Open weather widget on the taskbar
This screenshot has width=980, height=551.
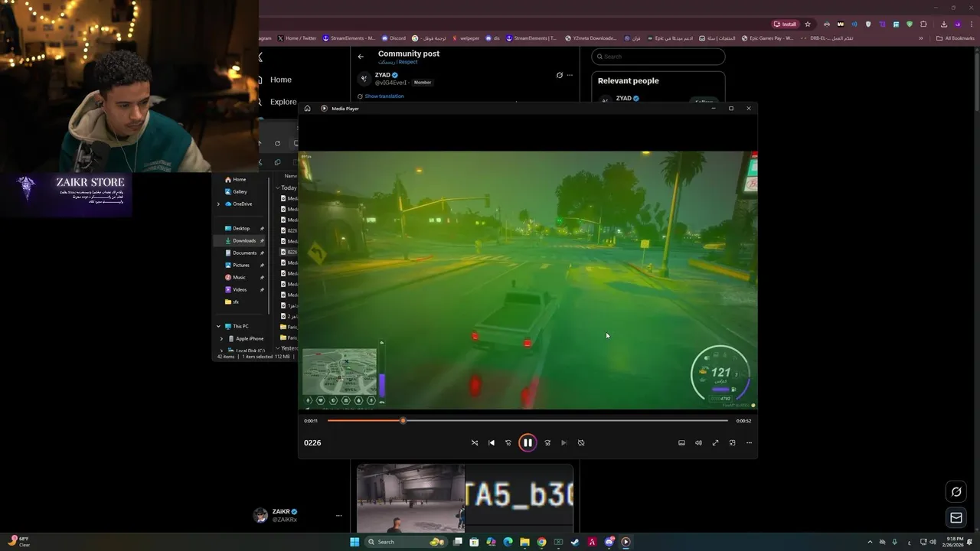(x=18, y=541)
